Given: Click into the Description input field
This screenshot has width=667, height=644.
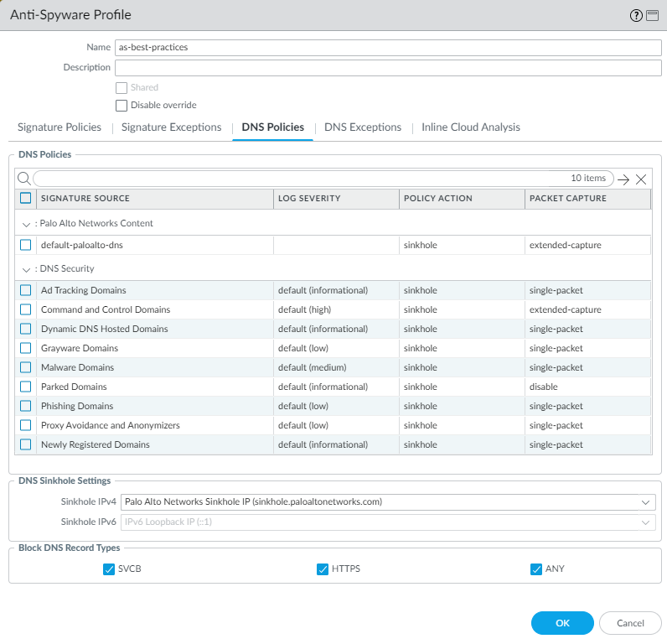Looking at the screenshot, I should point(388,68).
